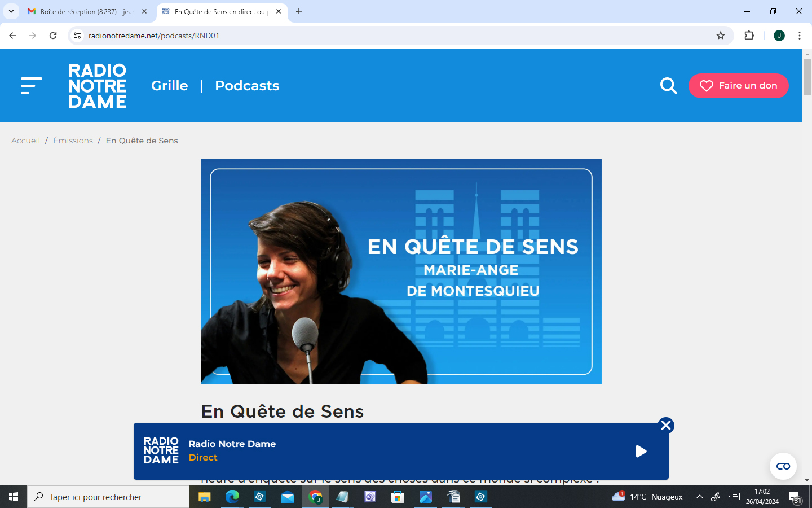This screenshot has width=812, height=508.
Task: Play the Radio Notre Dame live stream
Action: point(641,452)
